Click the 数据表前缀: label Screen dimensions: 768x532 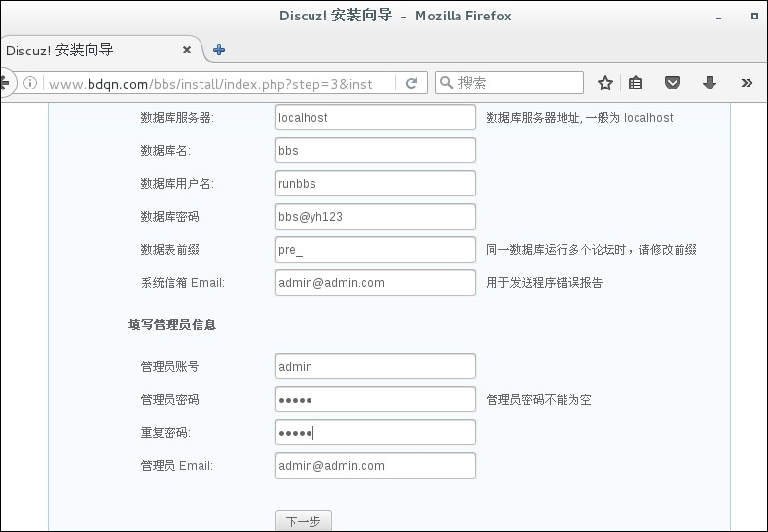(x=171, y=250)
